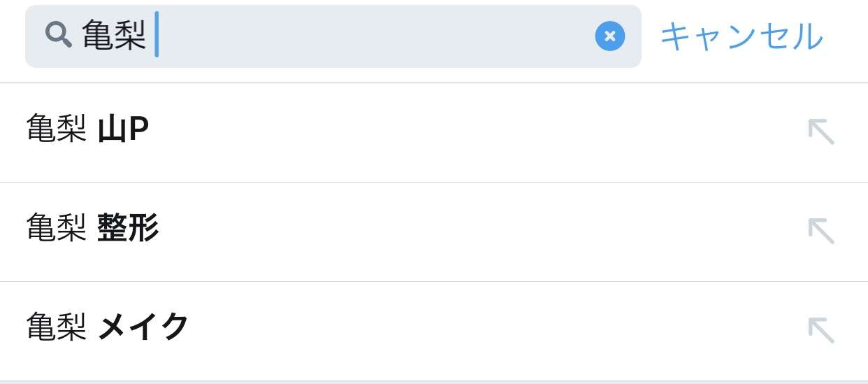
Task: Click the bold 整形 keyword
Action: (x=128, y=229)
